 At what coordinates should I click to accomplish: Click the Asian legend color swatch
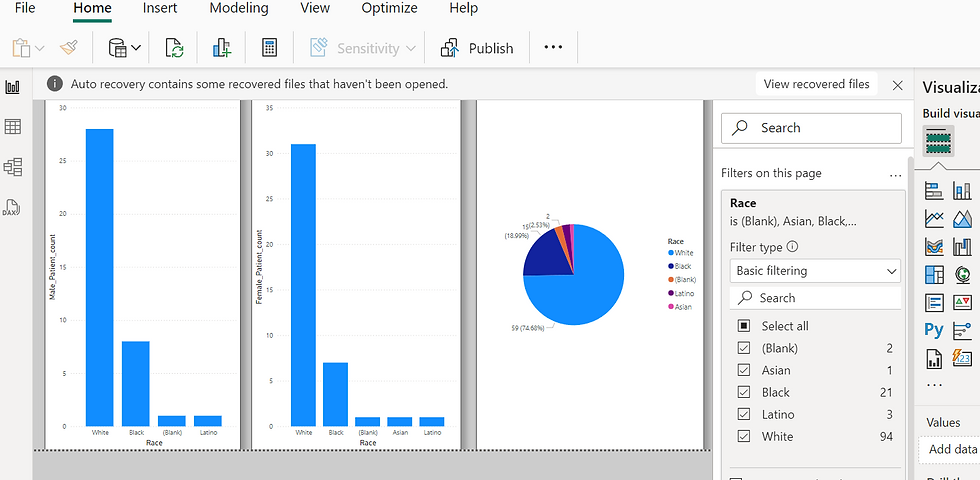click(671, 307)
